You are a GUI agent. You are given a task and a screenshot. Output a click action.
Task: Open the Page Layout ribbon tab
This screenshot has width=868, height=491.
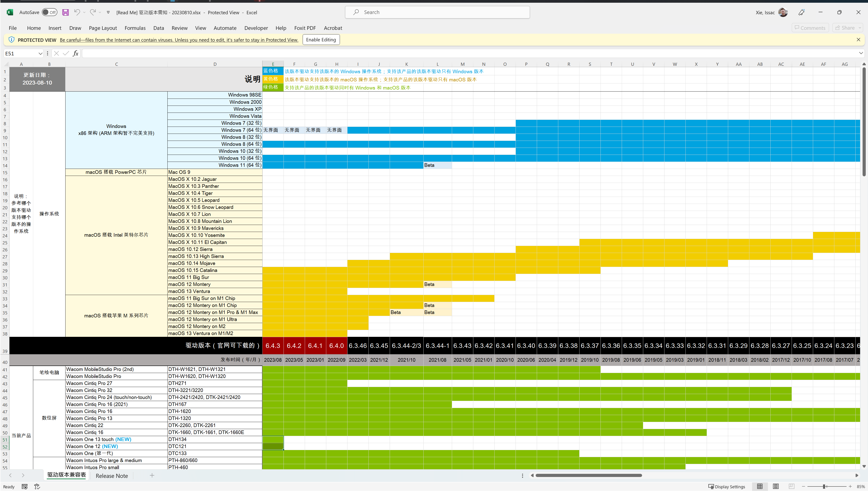(103, 28)
